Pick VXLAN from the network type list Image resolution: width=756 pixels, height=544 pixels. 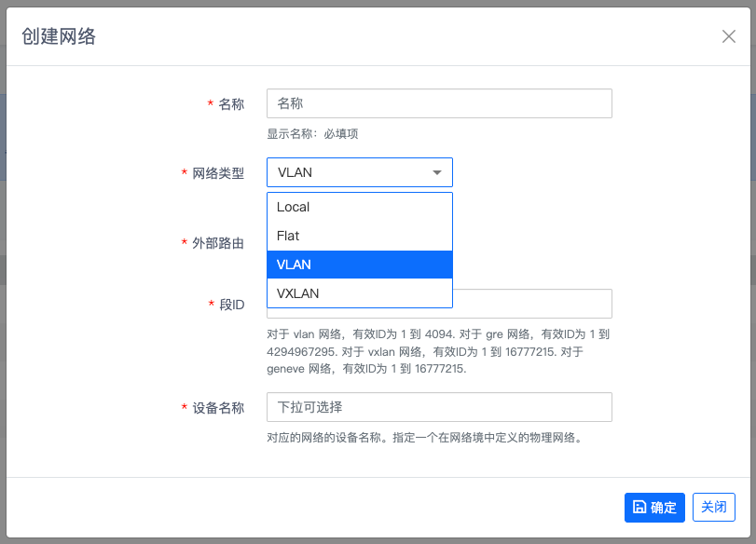[359, 293]
